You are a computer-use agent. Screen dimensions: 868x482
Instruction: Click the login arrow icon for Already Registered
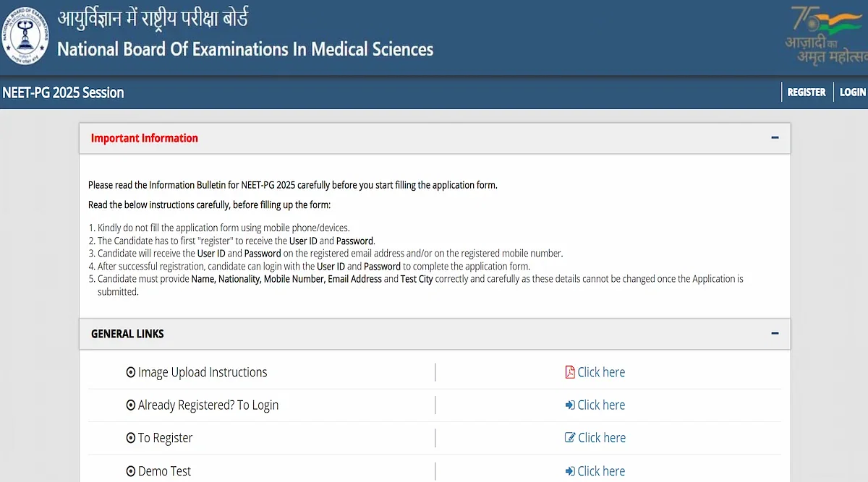(570, 405)
